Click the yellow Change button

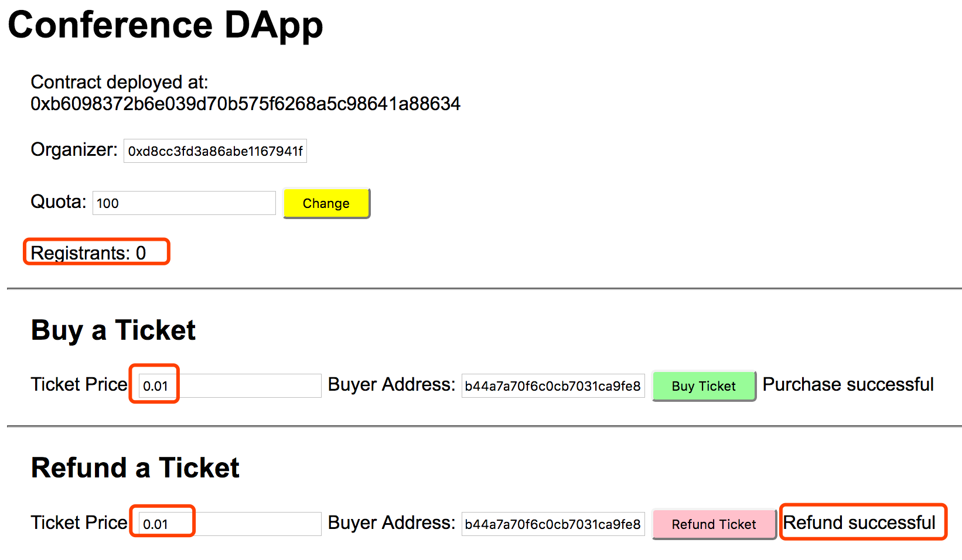(326, 203)
